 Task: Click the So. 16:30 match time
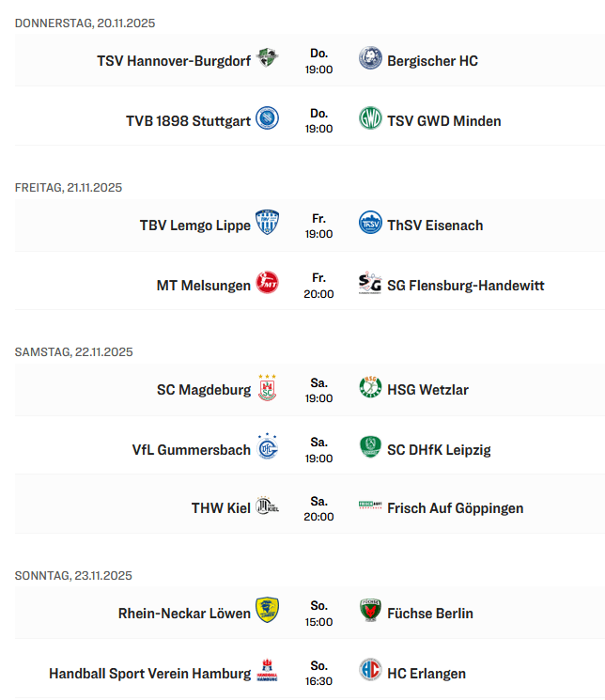pos(319,674)
